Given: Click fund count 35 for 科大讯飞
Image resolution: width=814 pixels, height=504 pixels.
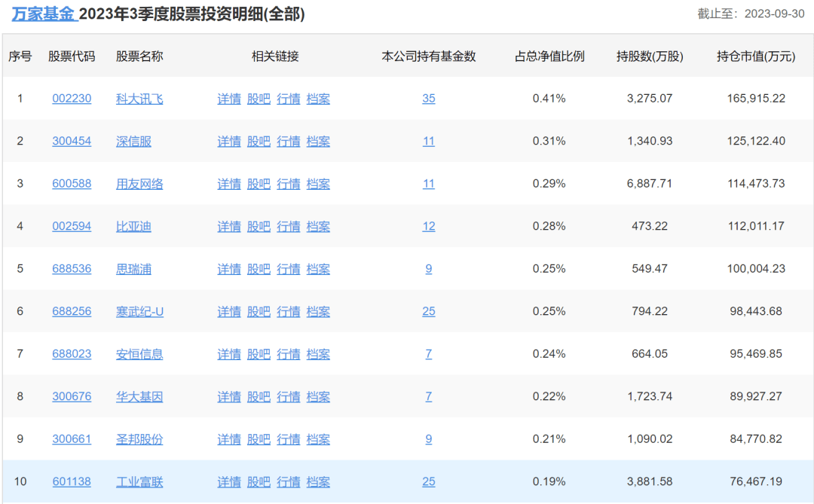Looking at the screenshot, I should (x=428, y=99).
